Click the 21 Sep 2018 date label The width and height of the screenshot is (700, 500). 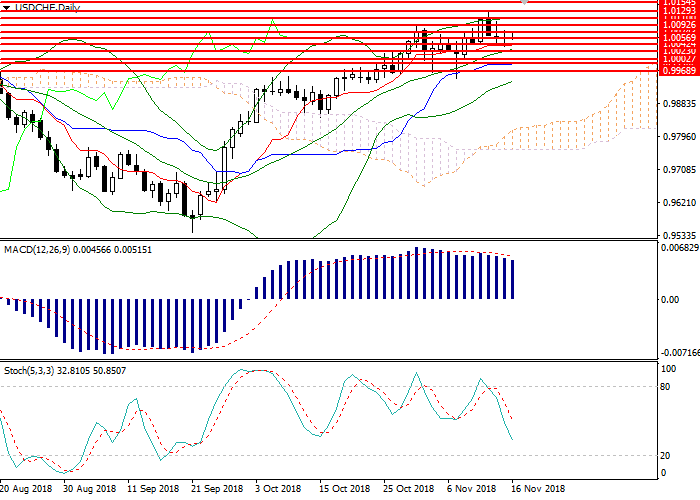pos(217,489)
